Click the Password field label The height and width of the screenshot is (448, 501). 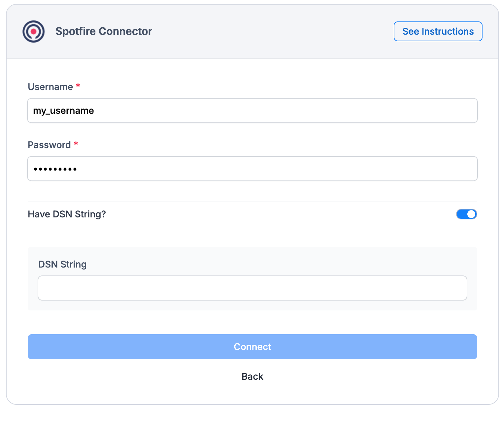pyautogui.click(x=49, y=145)
